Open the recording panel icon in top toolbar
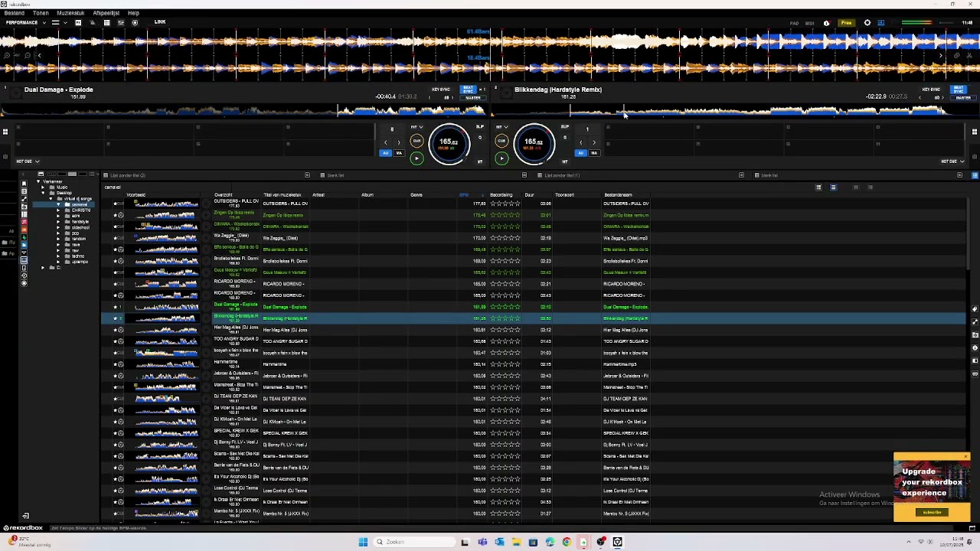The height and width of the screenshot is (551, 980). pos(135,22)
